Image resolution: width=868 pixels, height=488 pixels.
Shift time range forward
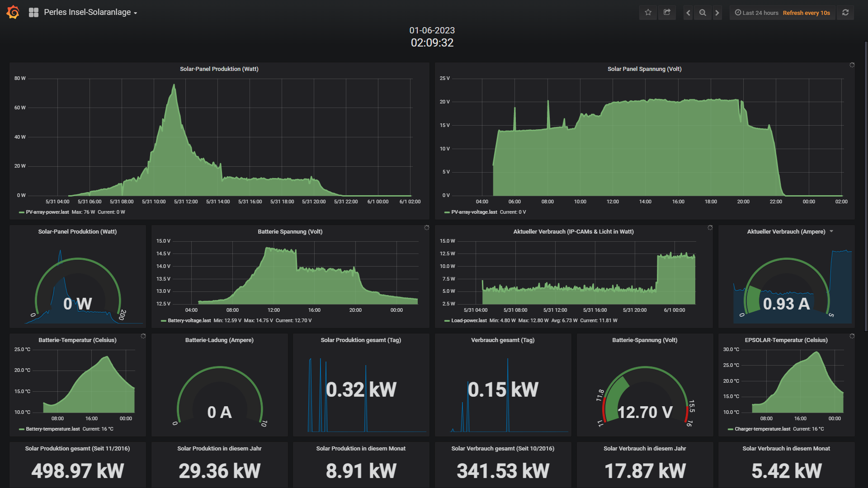[x=717, y=13]
